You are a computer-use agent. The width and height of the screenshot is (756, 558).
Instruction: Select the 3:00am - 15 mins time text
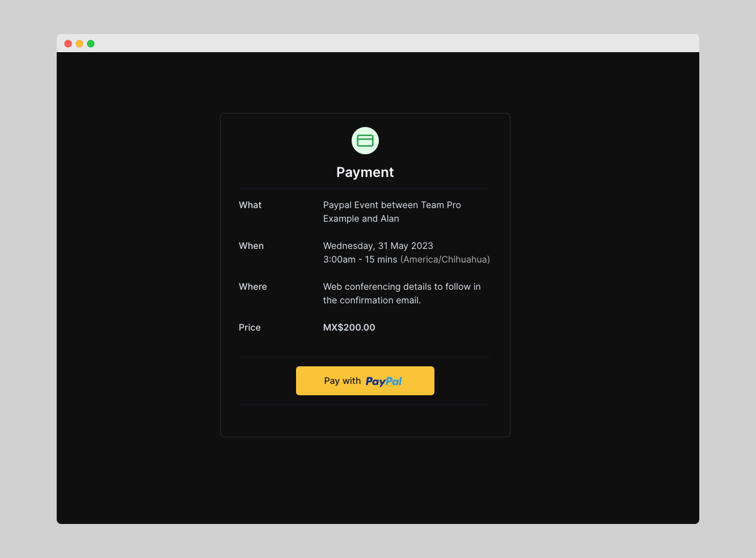point(360,259)
